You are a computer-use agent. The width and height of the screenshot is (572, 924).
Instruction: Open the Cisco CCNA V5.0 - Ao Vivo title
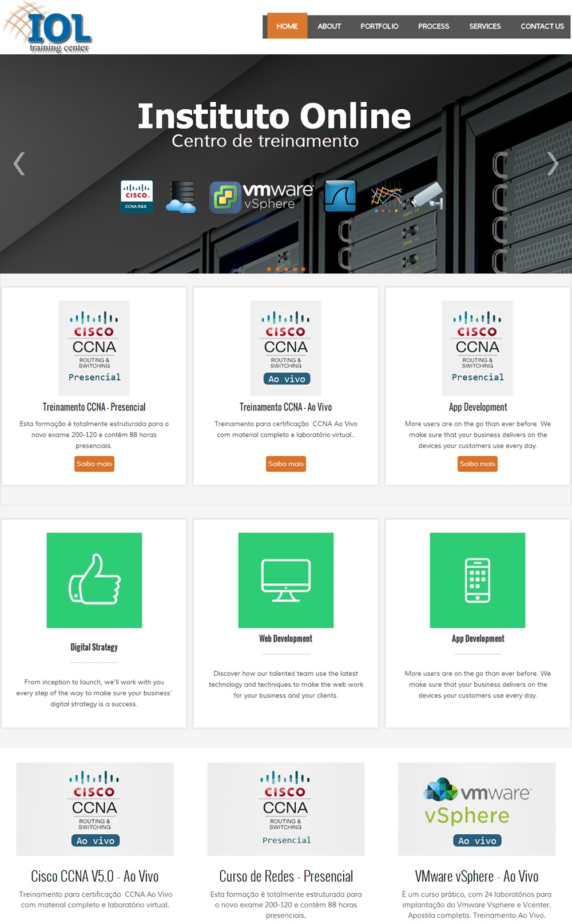(95, 876)
